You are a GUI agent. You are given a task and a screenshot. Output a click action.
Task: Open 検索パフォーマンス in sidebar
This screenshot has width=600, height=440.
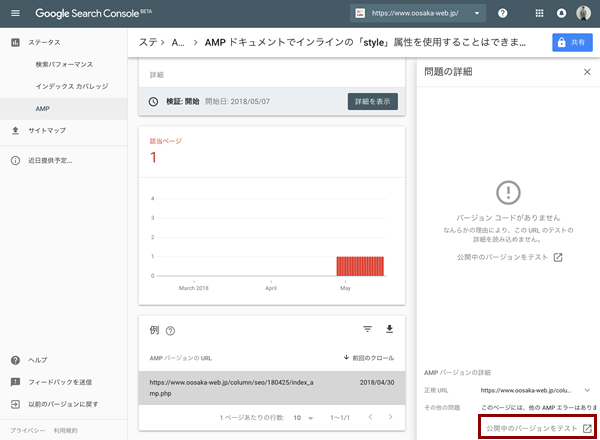[64, 64]
